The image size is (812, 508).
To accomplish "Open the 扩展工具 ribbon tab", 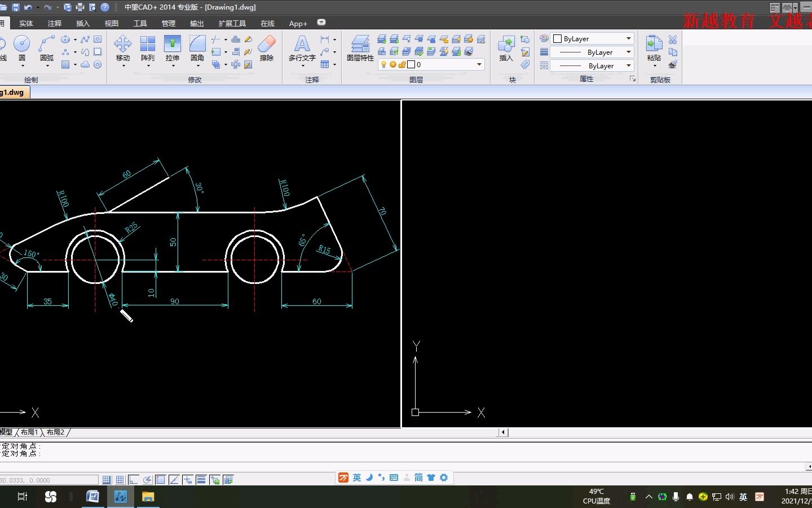I will 232,23.
